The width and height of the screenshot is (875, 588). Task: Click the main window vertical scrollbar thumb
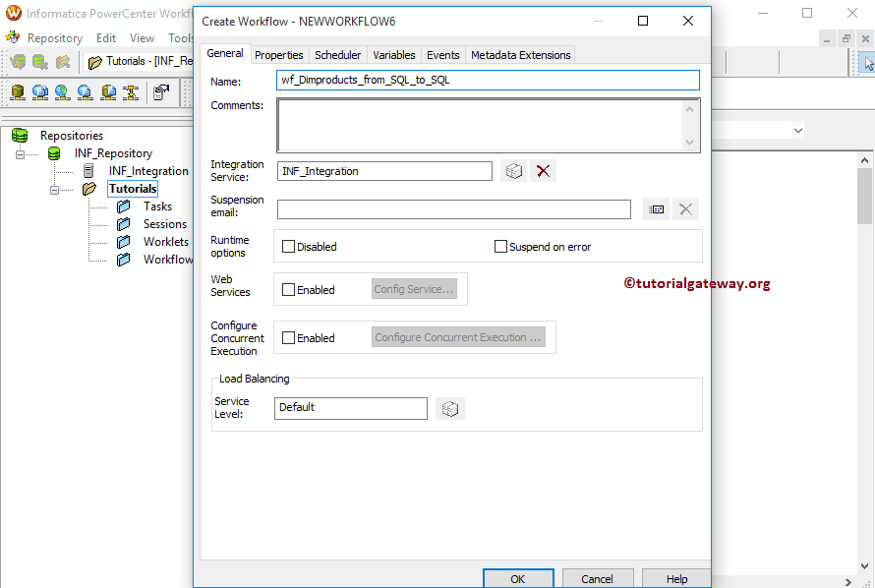click(864, 196)
